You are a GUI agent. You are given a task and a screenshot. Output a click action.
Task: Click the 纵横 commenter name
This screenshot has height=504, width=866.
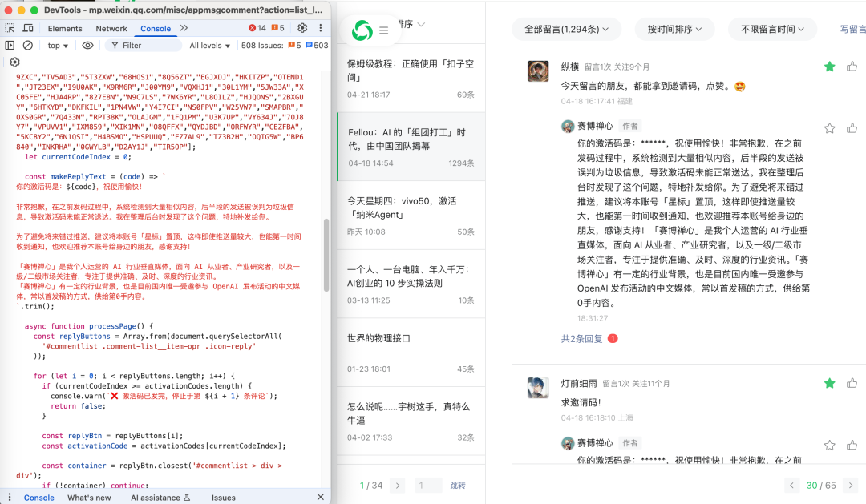(x=569, y=67)
